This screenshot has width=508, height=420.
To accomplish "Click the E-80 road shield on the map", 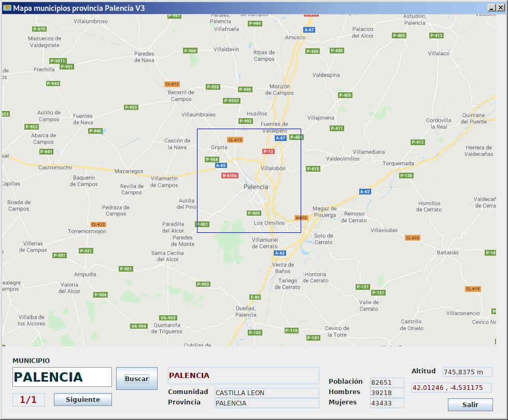I will click(255, 297).
